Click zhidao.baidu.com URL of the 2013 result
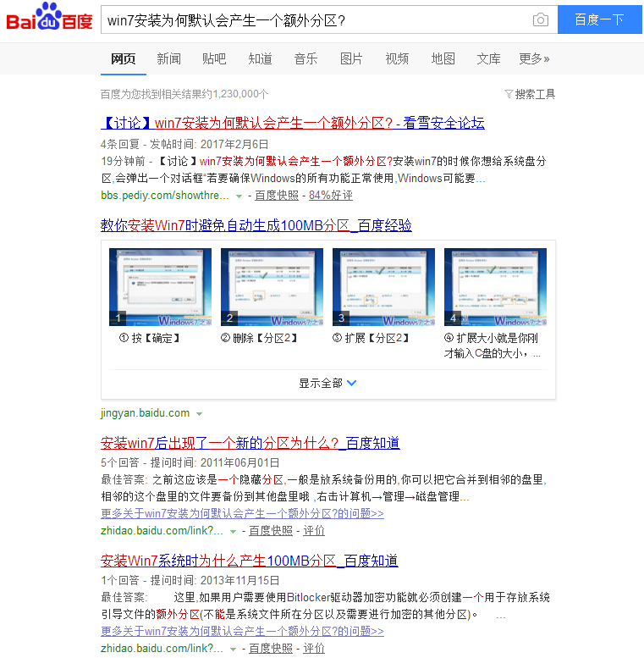 tap(162, 649)
